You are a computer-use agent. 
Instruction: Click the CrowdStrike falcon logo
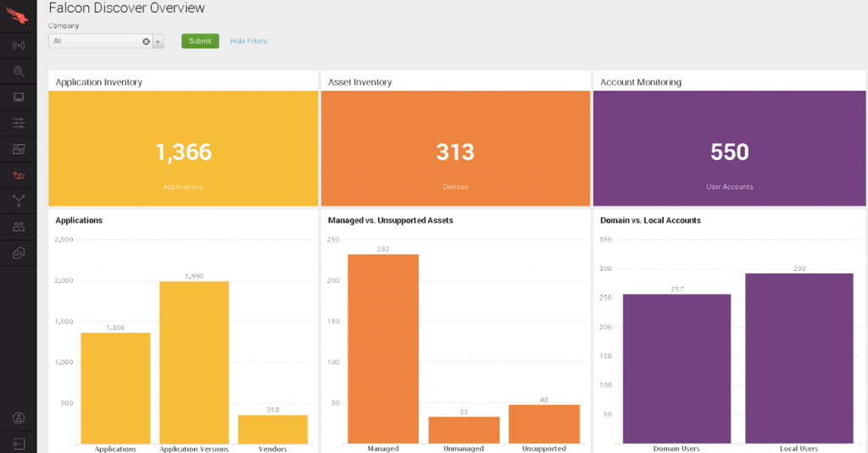tap(18, 14)
